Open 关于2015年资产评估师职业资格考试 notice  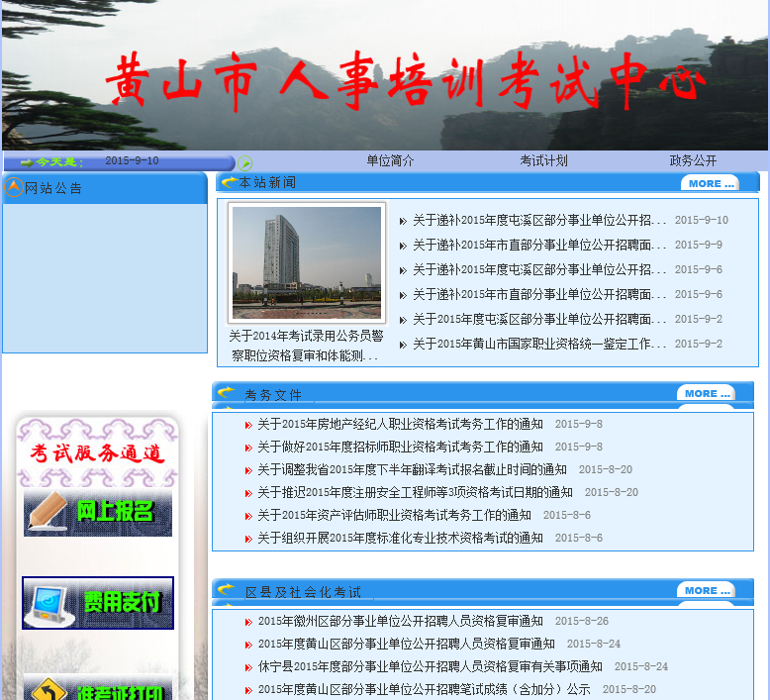pyautogui.click(x=394, y=515)
